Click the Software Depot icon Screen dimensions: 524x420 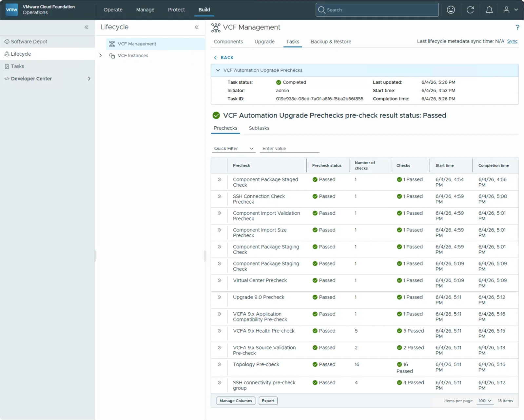pos(7,42)
